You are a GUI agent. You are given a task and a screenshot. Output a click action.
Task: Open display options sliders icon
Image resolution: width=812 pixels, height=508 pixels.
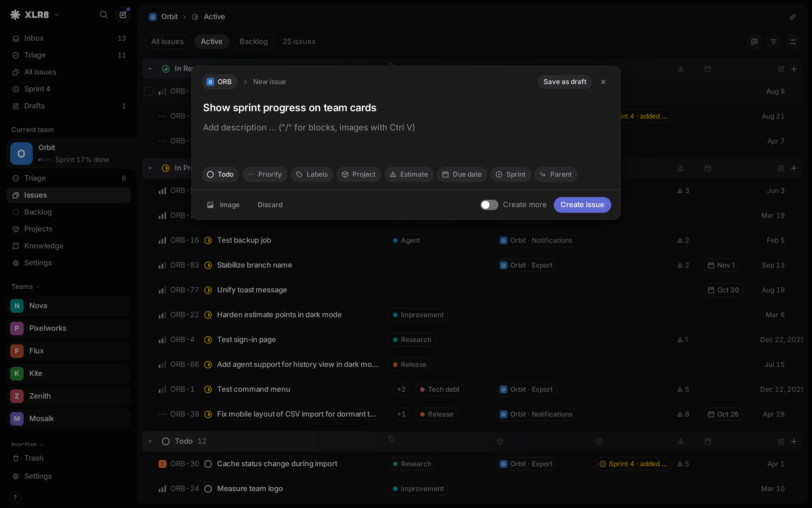click(793, 42)
